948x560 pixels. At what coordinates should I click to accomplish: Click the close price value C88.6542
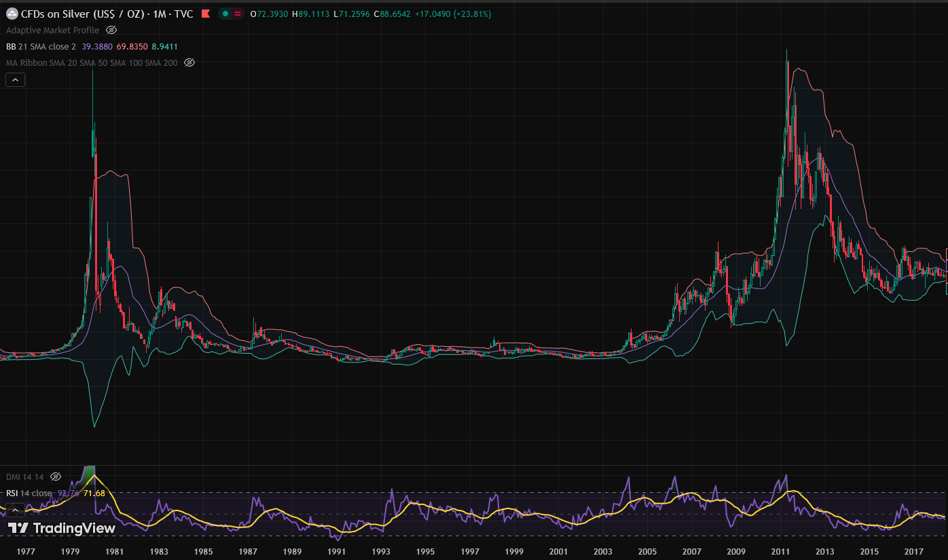(393, 14)
